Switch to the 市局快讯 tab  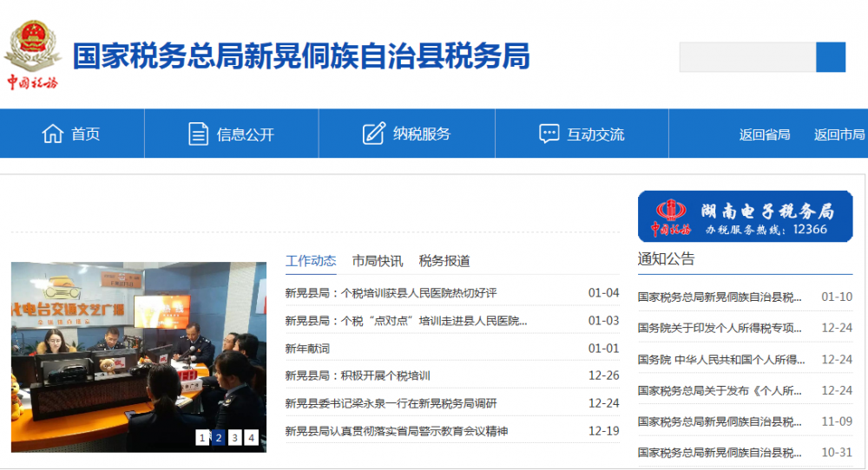pos(378,261)
